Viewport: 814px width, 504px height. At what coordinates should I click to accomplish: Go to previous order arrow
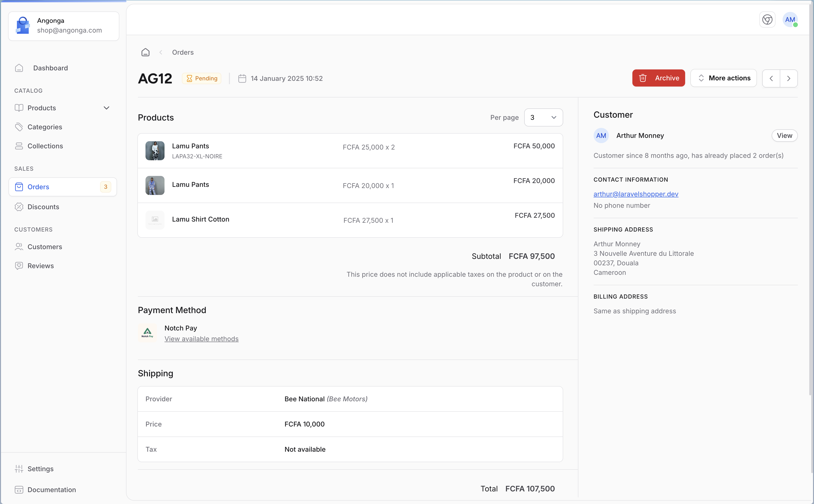pyautogui.click(x=771, y=78)
